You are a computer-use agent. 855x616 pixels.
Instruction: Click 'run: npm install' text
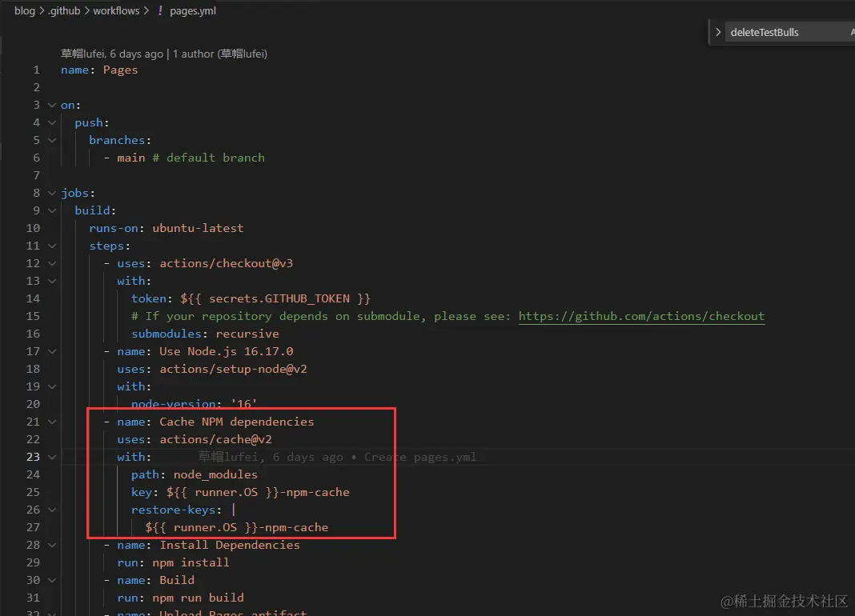[x=174, y=562]
